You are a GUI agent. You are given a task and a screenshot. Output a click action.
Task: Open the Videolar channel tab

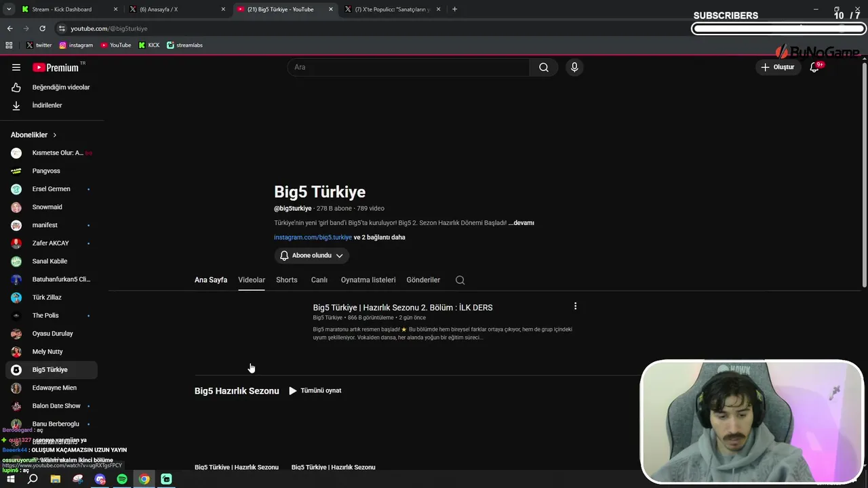pyautogui.click(x=252, y=280)
